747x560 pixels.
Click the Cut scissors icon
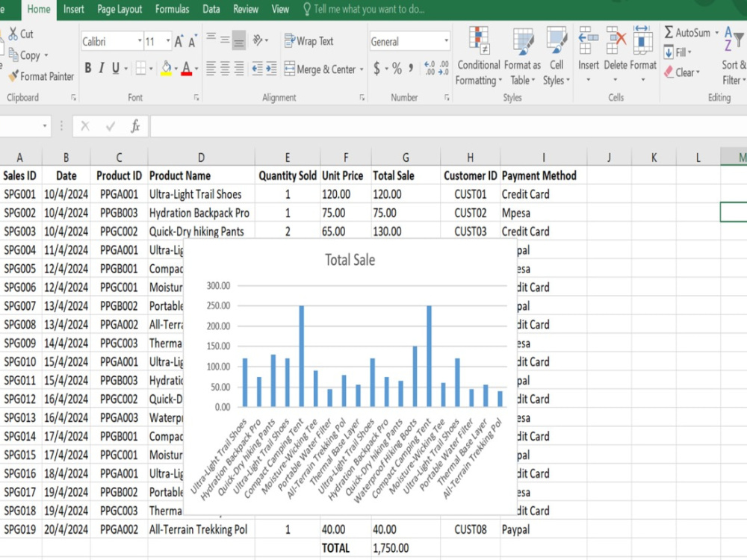point(13,34)
